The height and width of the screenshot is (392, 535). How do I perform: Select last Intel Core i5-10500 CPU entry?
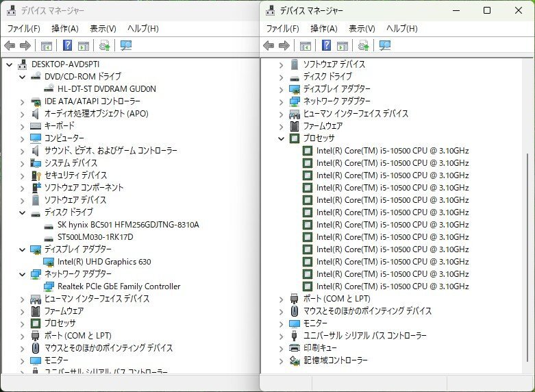pos(393,286)
